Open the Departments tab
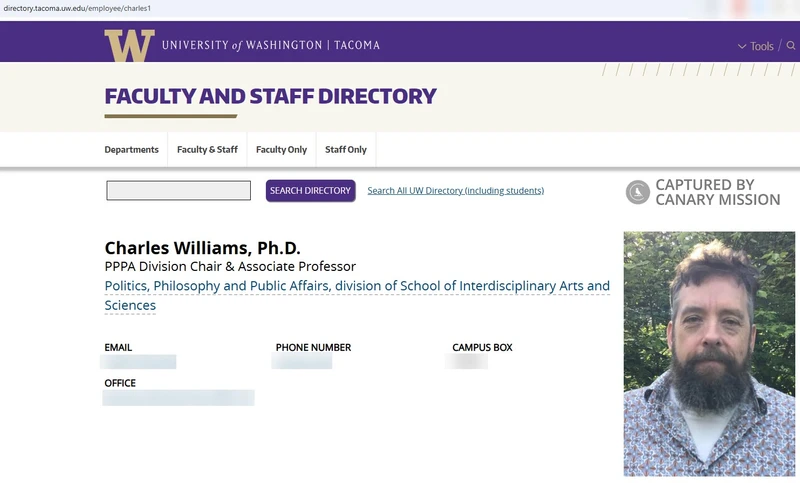800x483 pixels. point(132,149)
